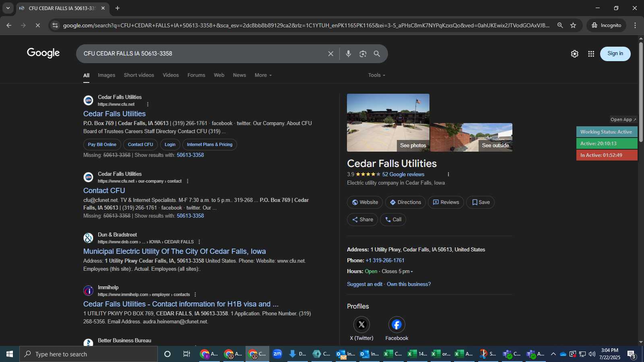Expand the More search filters dropdown
This screenshot has height=362, width=644.
point(263,75)
